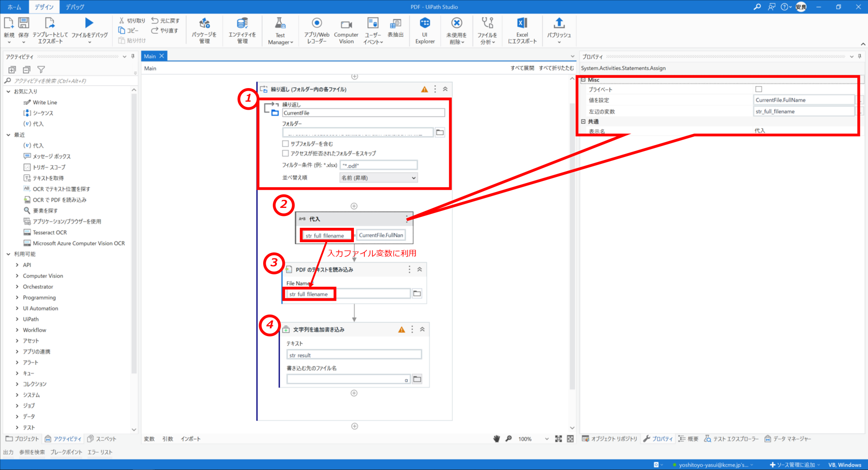Click すべて展開 to expand all activities
868x470 pixels.
pos(522,68)
